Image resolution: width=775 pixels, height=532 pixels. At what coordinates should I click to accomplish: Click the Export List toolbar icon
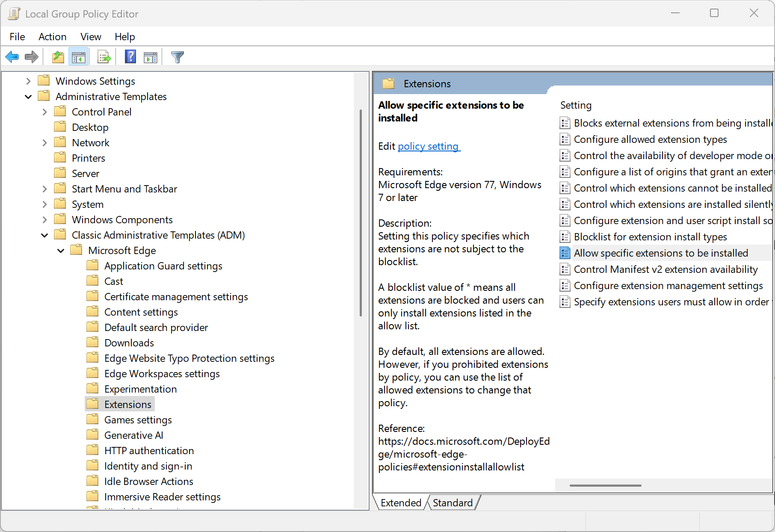104,57
